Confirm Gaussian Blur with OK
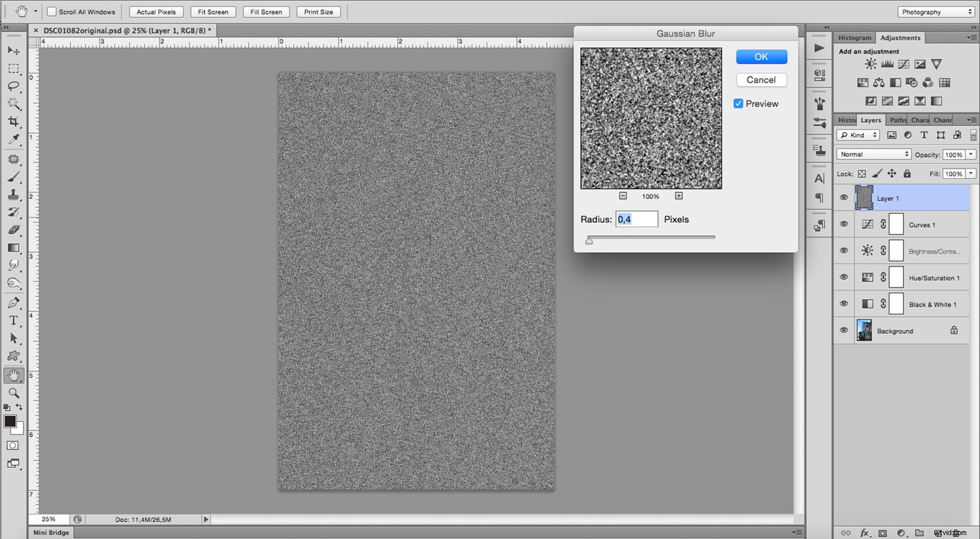980x539 pixels. tap(760, 57)
